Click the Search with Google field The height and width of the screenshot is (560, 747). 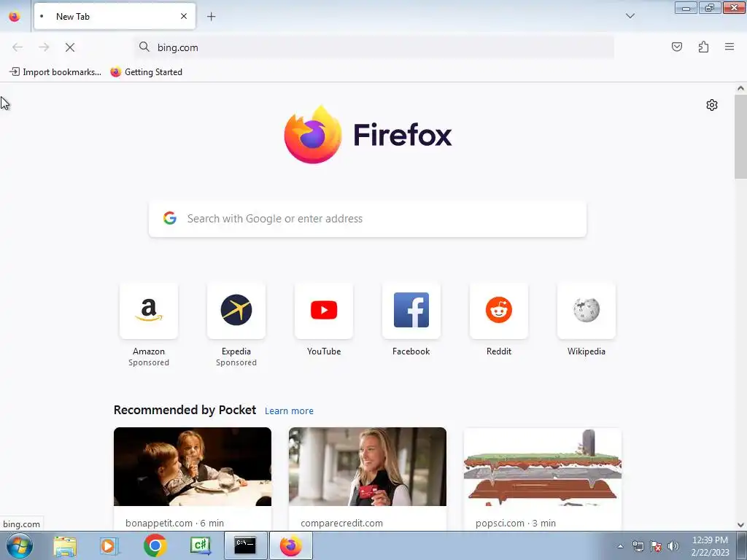[368, 219]
